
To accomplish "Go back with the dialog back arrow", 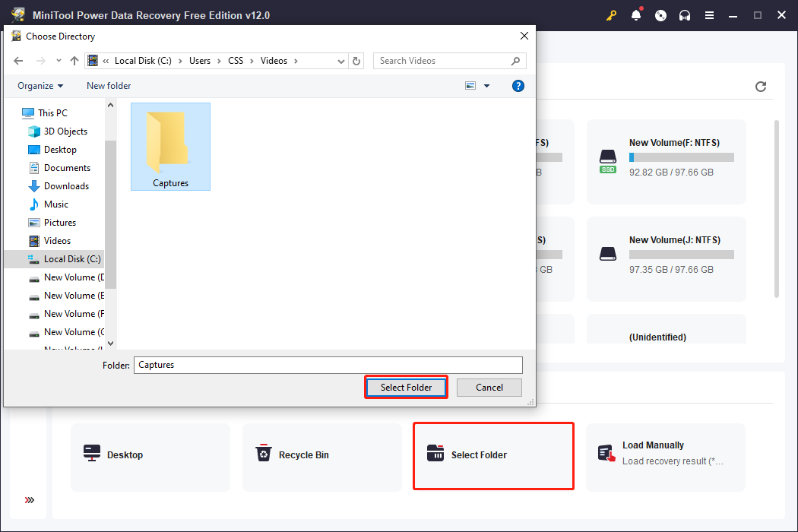I will [18, 61].
